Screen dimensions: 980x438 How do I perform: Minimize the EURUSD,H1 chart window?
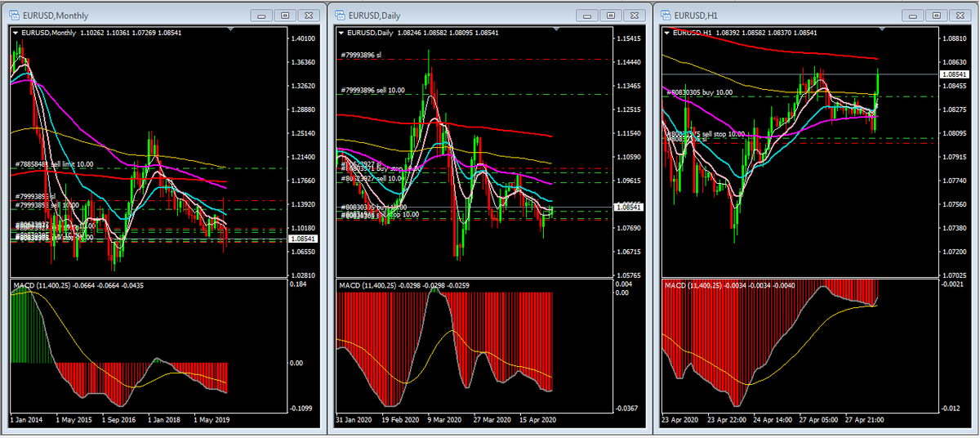pos(914,15)
